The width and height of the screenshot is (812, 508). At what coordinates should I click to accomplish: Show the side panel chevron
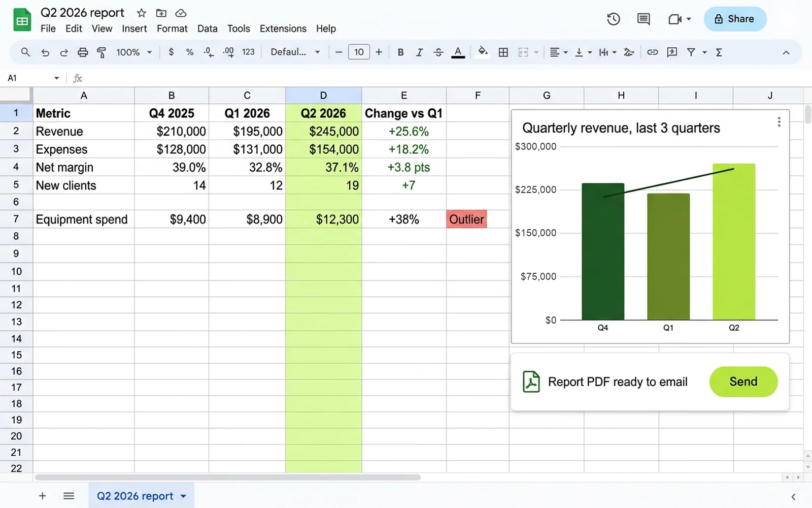pos(793,497)
